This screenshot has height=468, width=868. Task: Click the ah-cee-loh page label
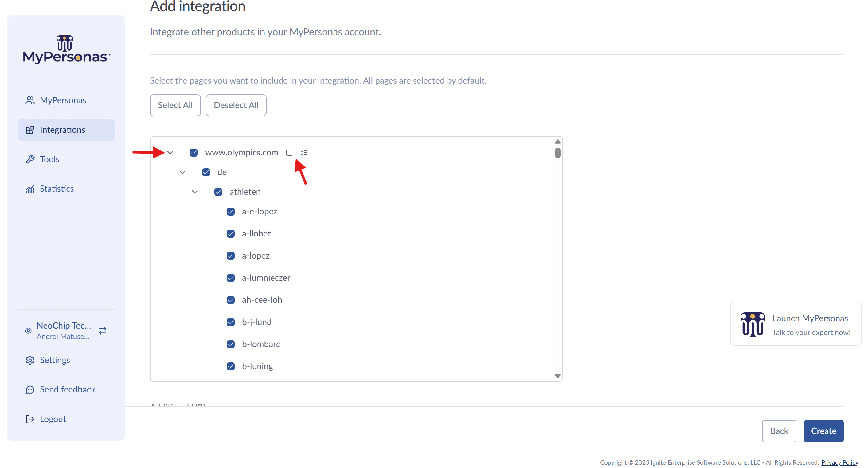coord(262,300)
